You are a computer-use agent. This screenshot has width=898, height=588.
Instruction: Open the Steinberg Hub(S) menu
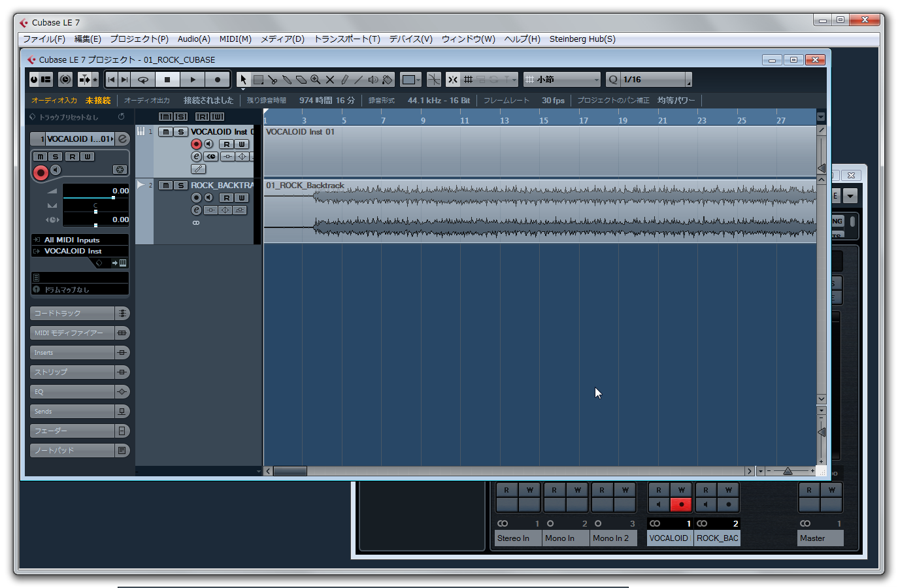pos(582,39)
